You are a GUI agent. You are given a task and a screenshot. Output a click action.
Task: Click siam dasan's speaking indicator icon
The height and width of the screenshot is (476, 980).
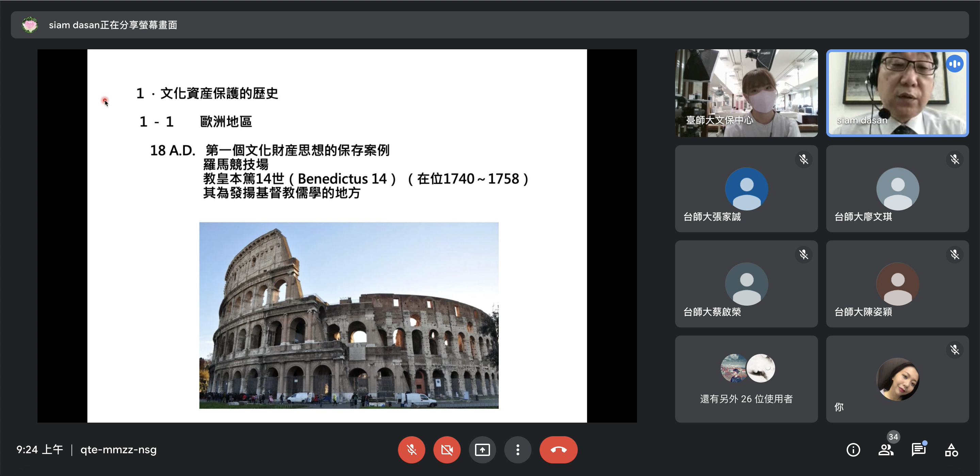pos(954,64)
